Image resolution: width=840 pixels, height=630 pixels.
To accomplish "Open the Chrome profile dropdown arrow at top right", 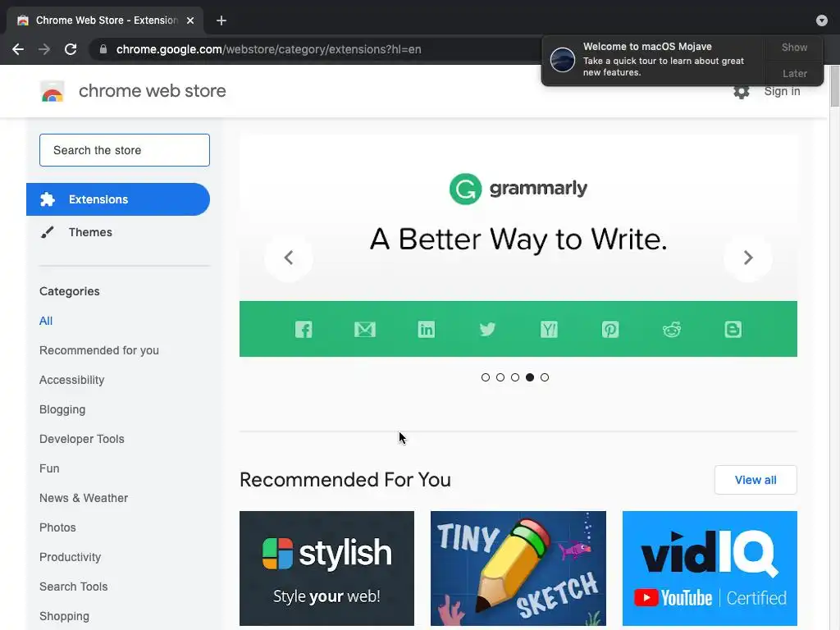I will [822, 21].
